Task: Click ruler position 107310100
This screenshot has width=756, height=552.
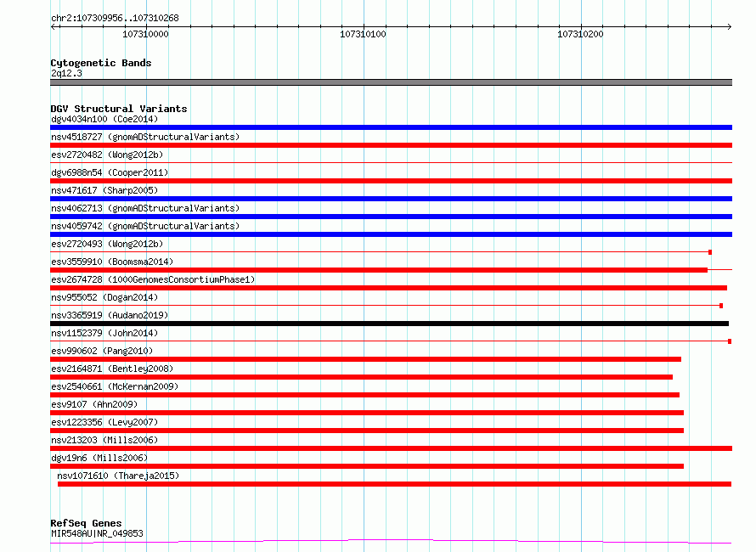Action: [363, 34]
